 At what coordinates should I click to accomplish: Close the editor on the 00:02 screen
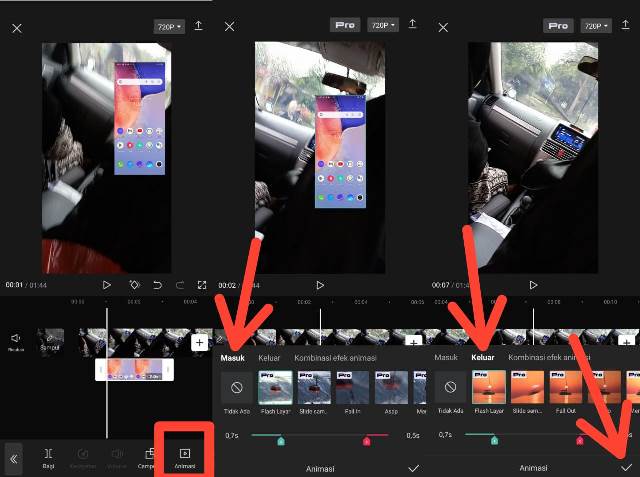[x=229, y=27]
